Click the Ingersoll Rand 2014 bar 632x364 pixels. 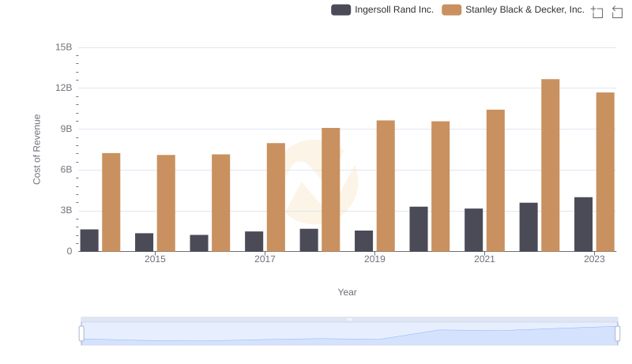(89, 240)
